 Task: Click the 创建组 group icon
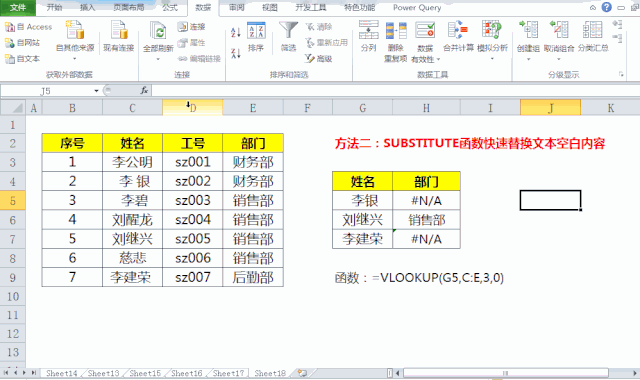pyautogui.click(x=528, y=31)
